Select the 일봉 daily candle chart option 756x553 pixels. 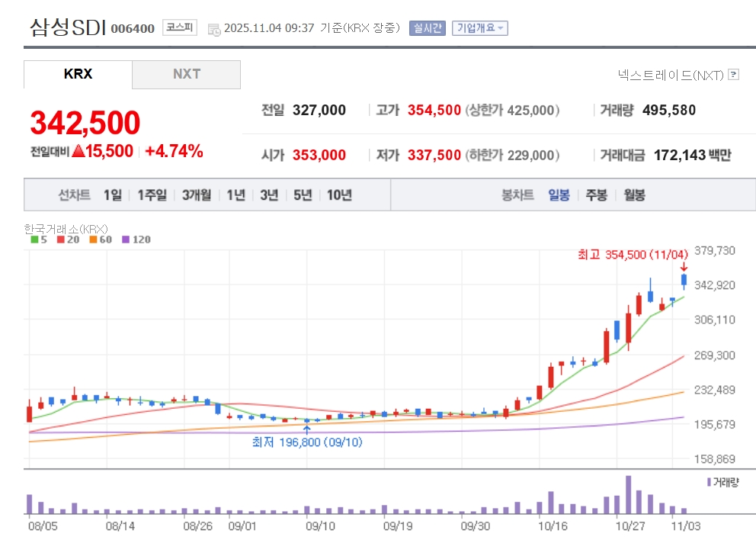click(559, 195)
